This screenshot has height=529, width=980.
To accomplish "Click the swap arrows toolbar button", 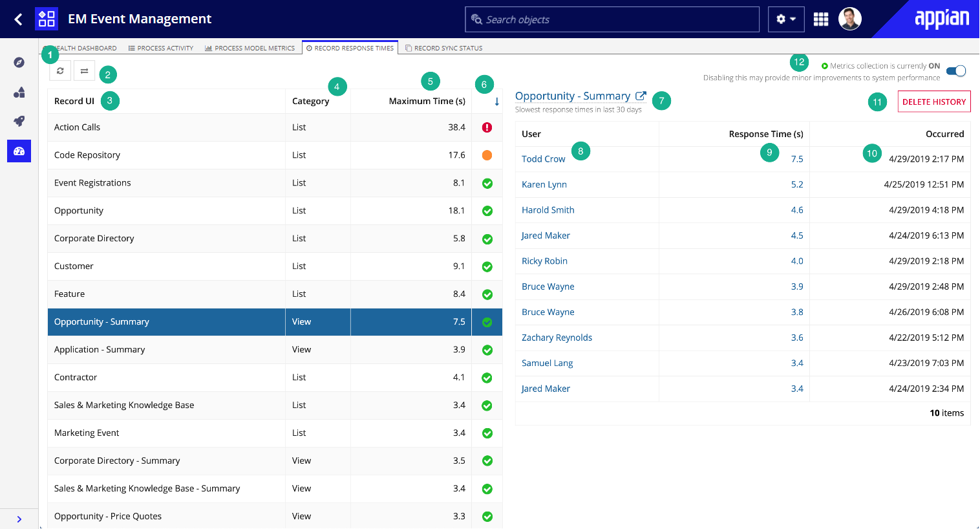I will click(84, 71).
